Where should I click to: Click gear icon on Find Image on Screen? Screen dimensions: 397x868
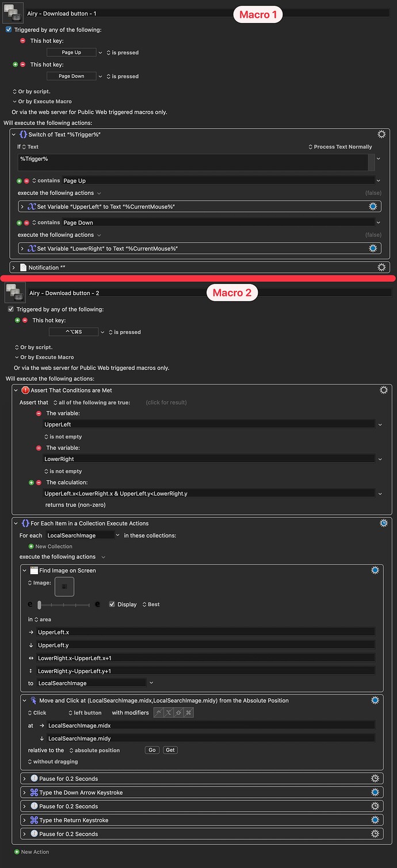(x=375, y=570)
